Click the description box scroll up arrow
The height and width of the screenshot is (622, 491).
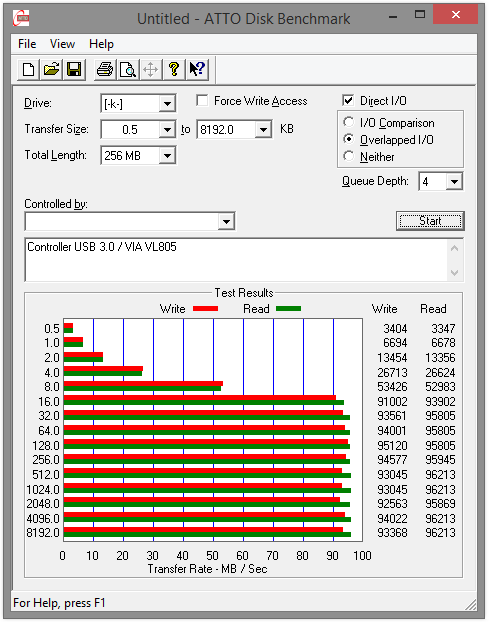click(x=455, y=248)
